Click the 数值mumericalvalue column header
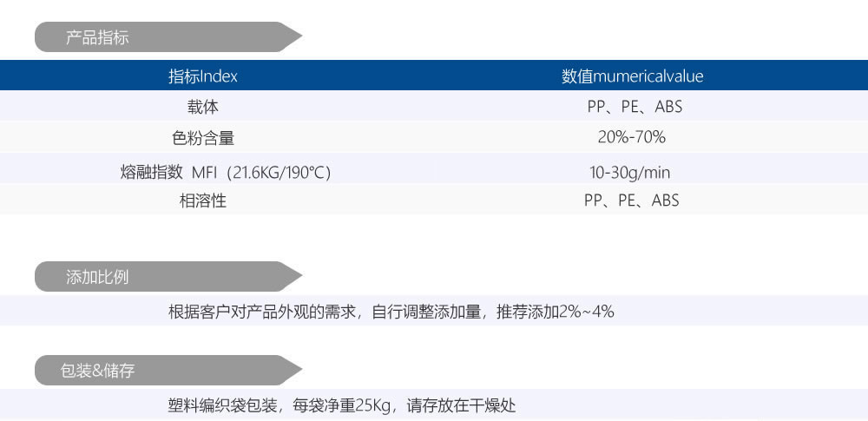Viewport: 868px width, 421px height. point(632,76)
